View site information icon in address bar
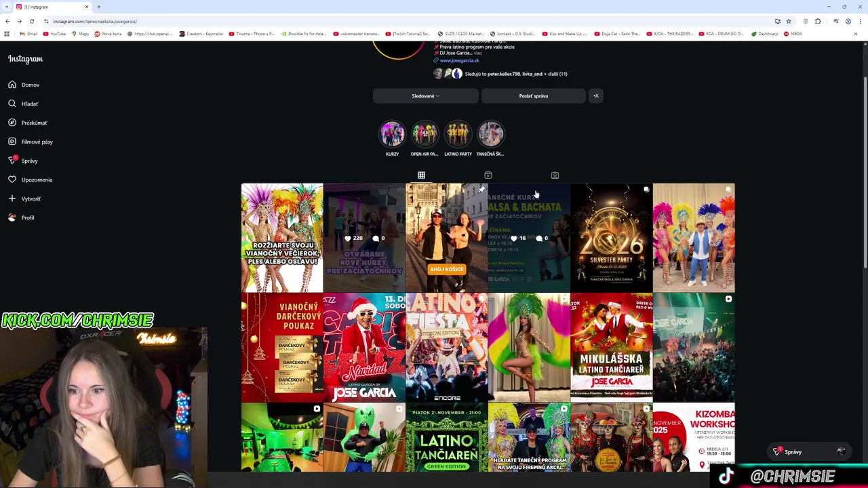The width and height of the screenshot is (868, 488). point(46,21)
